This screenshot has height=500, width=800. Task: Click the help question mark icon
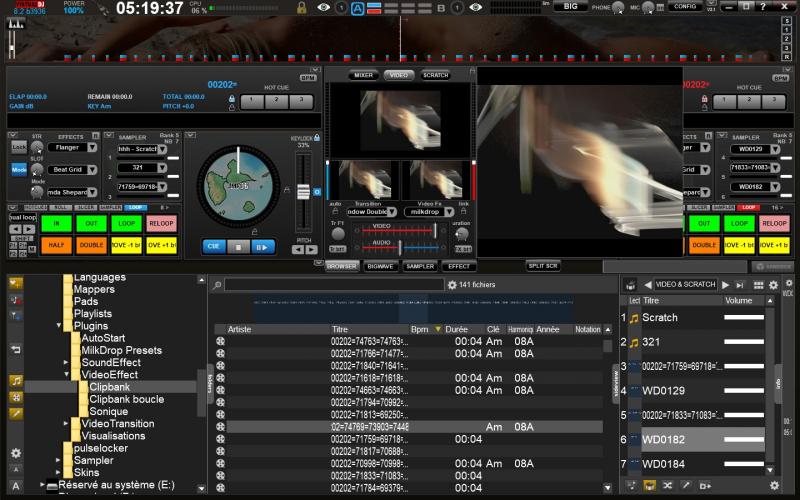click(x=763, y=7)
